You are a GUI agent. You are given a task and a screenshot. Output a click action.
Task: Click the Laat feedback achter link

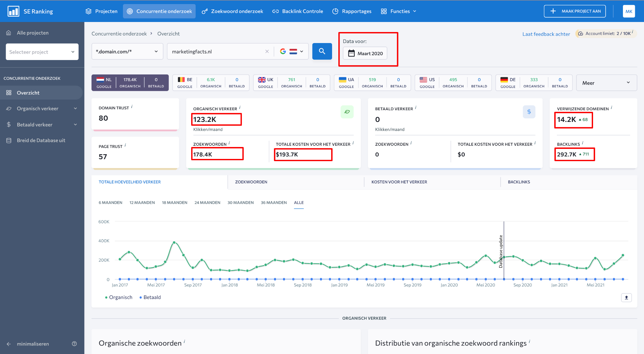coord(546,34)
